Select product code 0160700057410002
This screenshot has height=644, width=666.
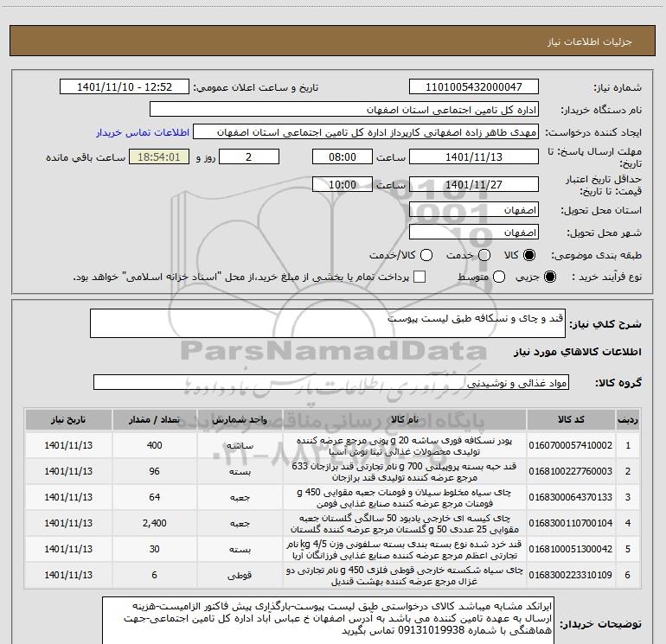[x=571, y=445]
